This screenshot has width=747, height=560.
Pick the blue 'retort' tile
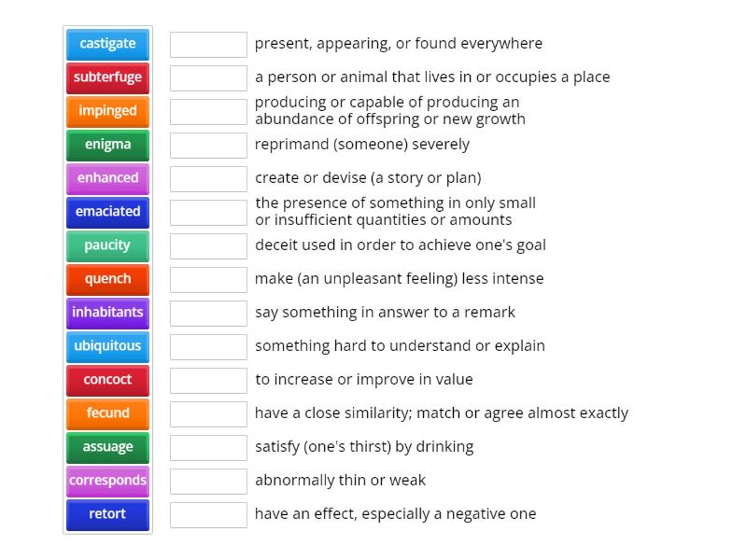click(x=107, y=514)
